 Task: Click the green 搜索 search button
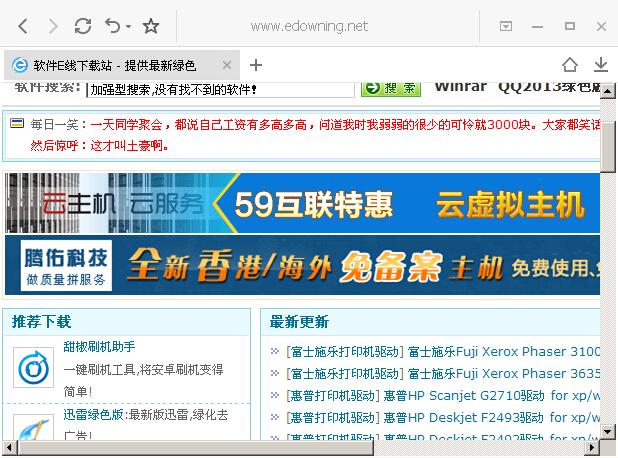click(391, 89)
